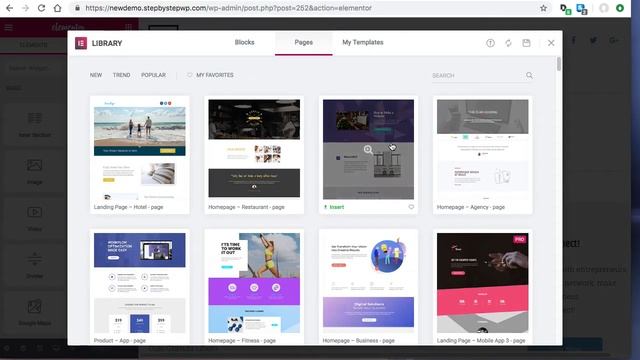Click Homepage – Restaurant - page label
The image size is (640, 360).
246,207
